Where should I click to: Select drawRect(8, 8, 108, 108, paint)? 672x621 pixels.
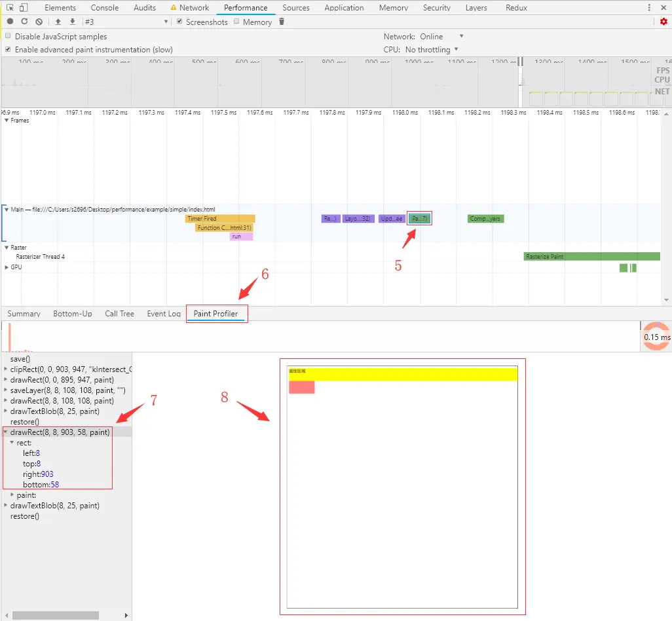pos(62,401)
